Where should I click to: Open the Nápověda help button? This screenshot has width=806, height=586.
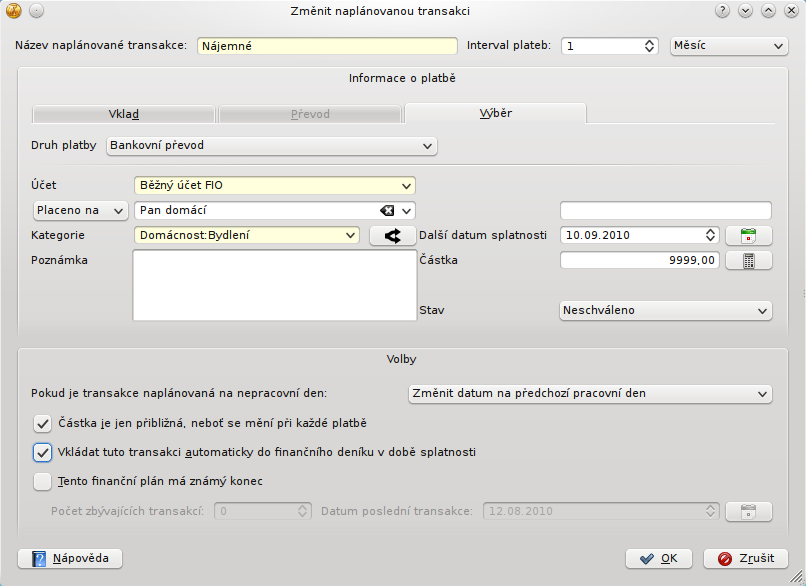click(x=70, y=558)
